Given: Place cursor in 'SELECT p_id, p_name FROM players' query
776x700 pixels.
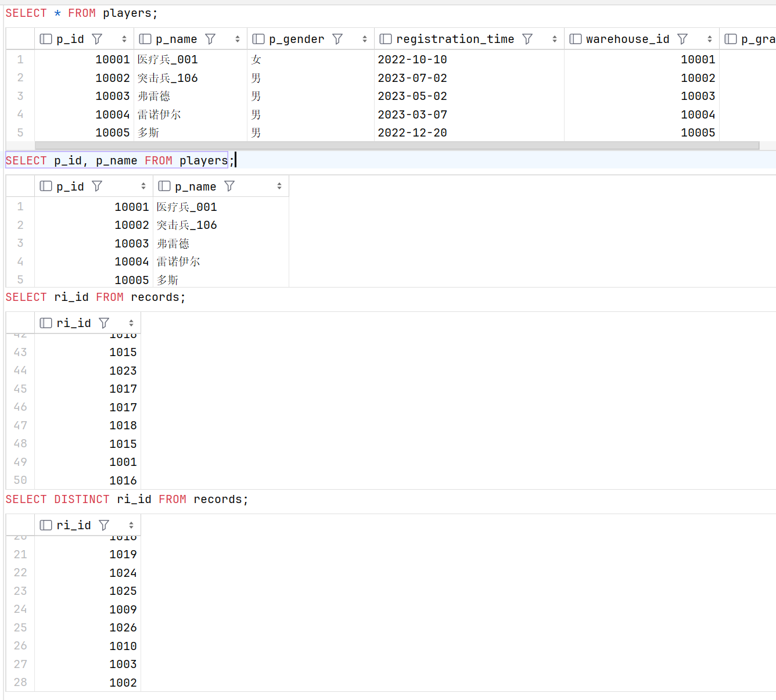Looking at the screenshot, I should [x=117, y=160].
